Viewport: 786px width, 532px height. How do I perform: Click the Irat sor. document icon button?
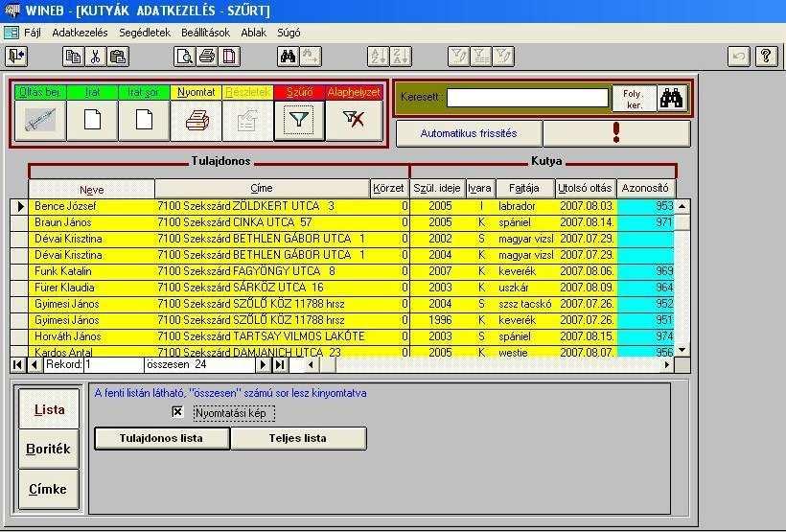coord(145,121)
